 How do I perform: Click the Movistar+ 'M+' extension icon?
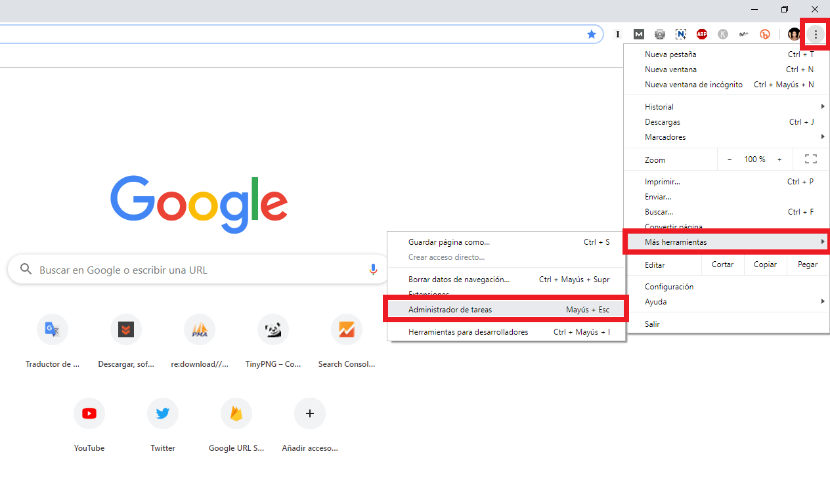coord(744,34)
